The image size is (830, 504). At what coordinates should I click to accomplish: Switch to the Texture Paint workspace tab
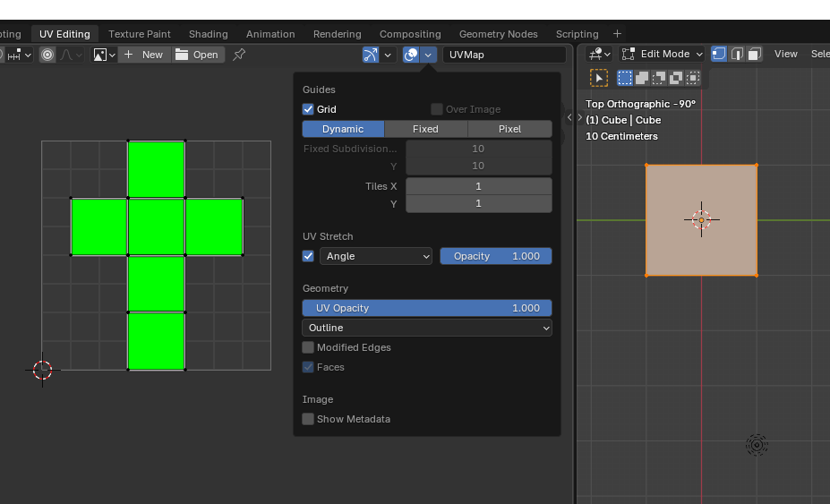coord(139,34)
